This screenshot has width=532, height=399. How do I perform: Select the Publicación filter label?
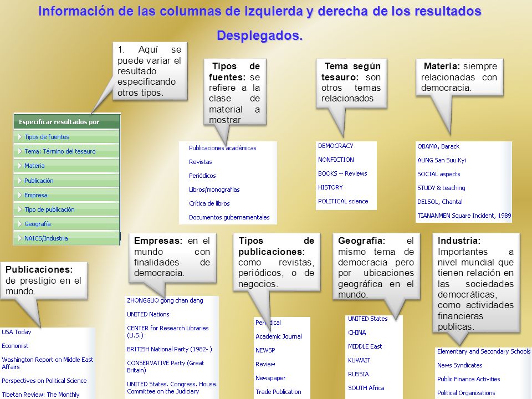(39, 181)
